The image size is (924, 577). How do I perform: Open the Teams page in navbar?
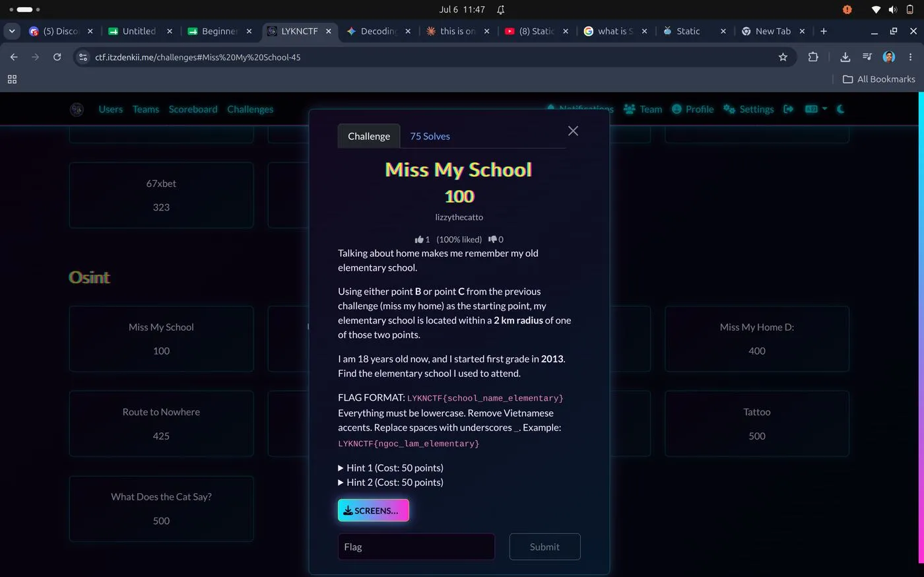[x=146, y=109]
